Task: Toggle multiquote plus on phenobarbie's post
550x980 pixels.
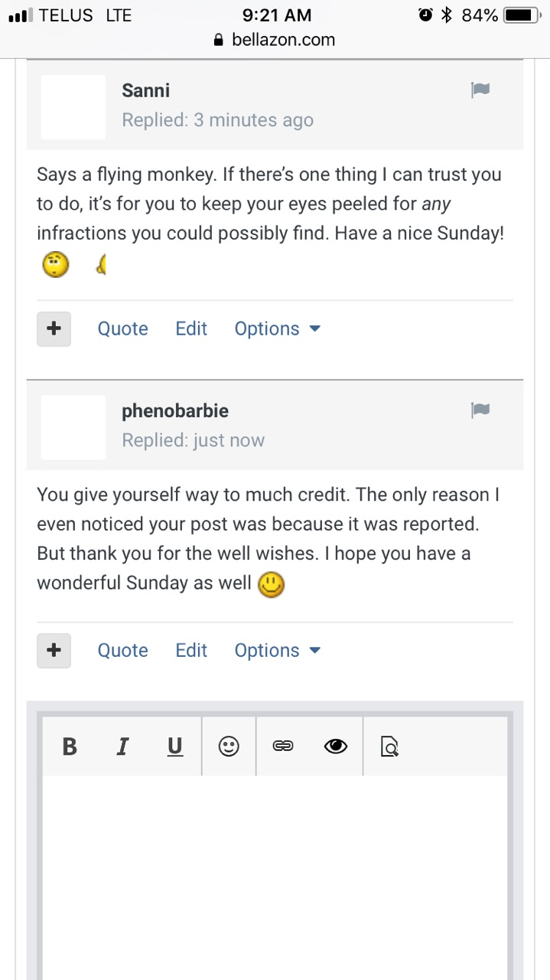Action: coord(54,651)
